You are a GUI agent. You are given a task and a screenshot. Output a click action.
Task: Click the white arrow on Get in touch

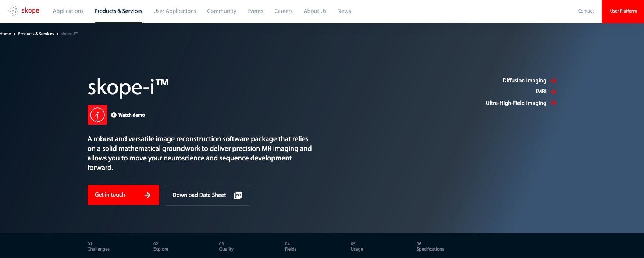[x=147, y=195]
